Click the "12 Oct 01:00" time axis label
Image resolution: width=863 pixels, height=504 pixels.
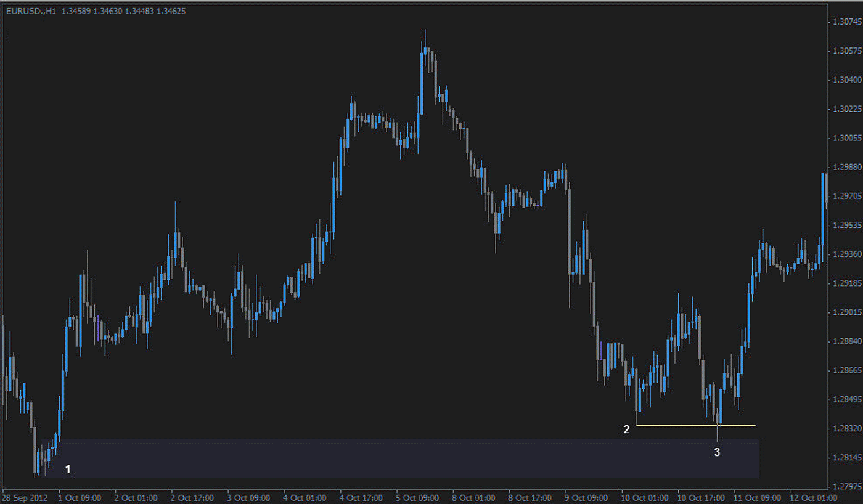coord(812,498)
